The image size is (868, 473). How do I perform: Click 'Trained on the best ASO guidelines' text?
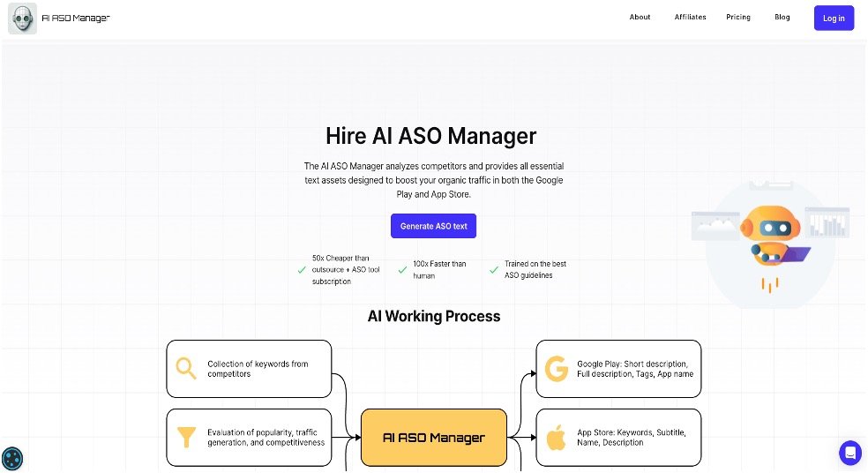535,270
